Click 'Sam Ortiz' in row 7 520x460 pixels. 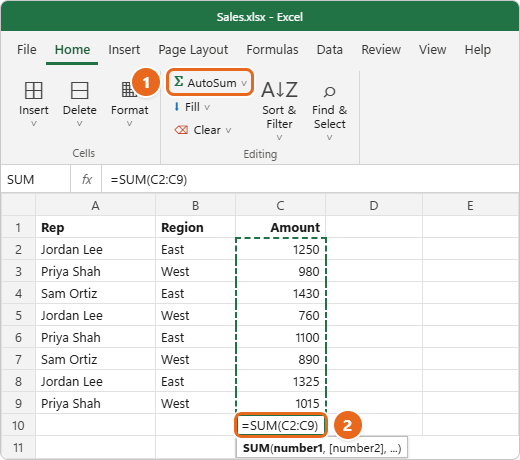tap(95, 359)
